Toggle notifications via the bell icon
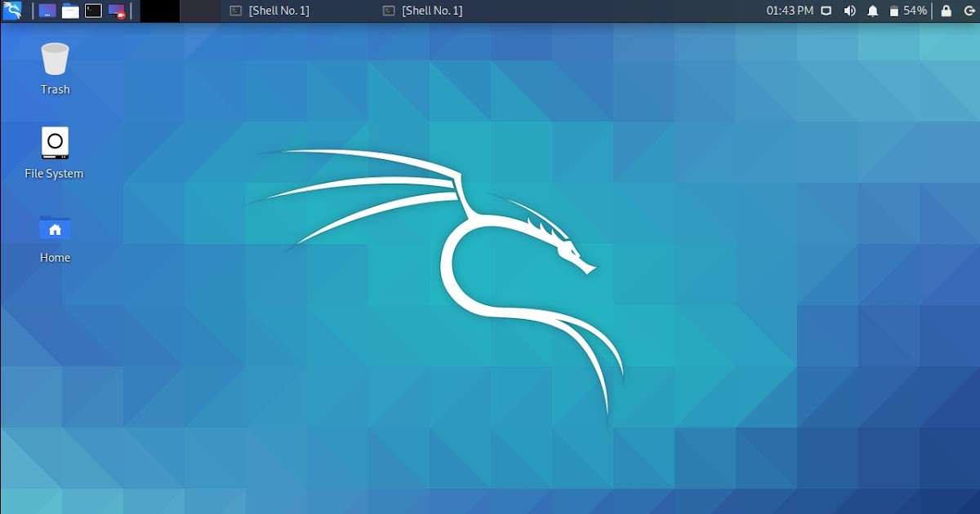Viewport: 980px width, 514px height. pyautogui.click(x=874, y=11)
